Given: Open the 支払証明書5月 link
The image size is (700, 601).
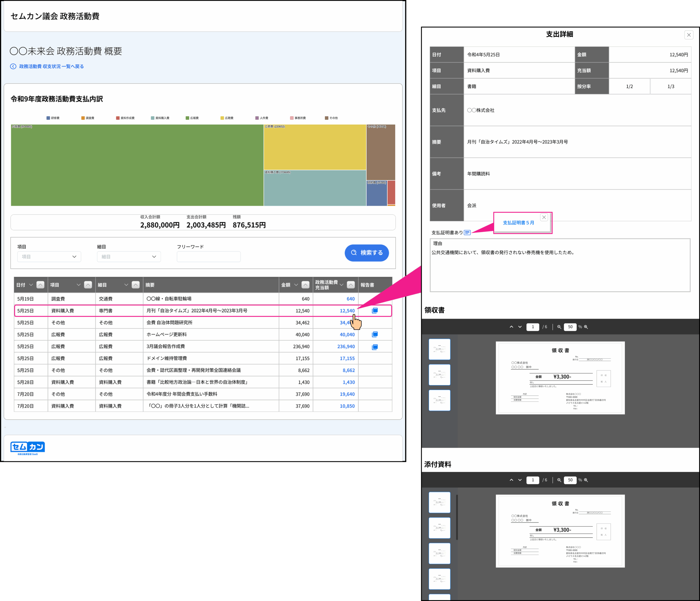Looking at the screenshot, I should (518, 223).
